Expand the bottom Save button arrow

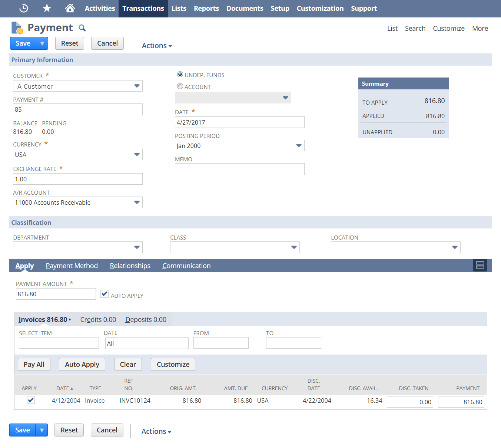42,430
